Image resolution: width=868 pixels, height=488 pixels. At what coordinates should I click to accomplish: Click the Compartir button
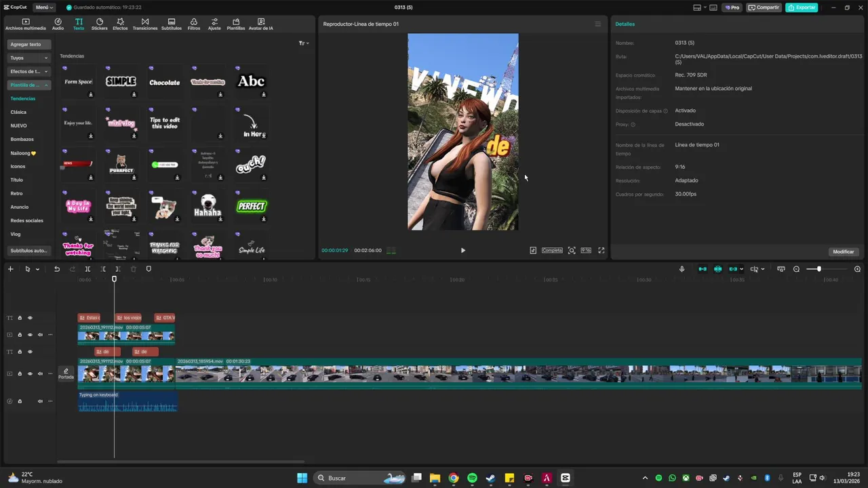(x=764, y=7)
